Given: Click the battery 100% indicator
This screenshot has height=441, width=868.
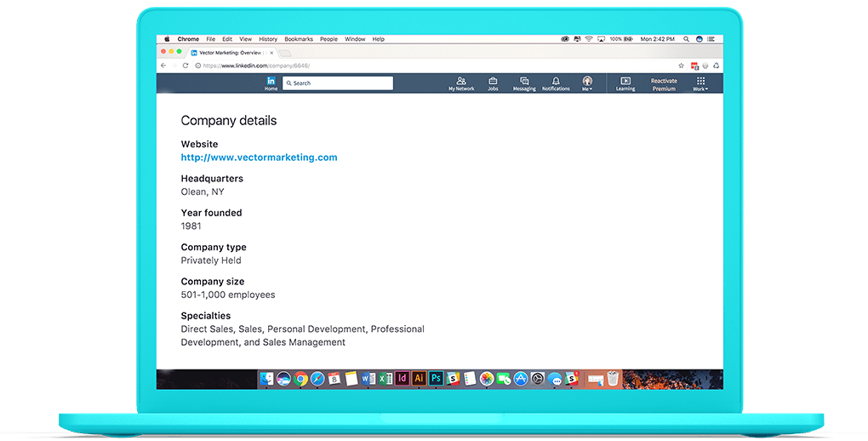Looking at the screenshot, I should 621,39.
